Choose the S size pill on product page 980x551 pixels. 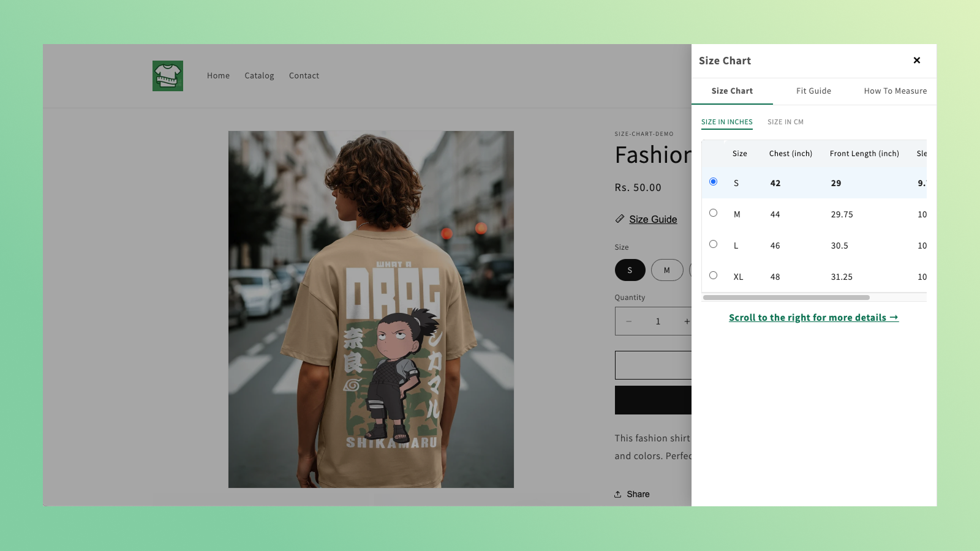pos(630,270)
